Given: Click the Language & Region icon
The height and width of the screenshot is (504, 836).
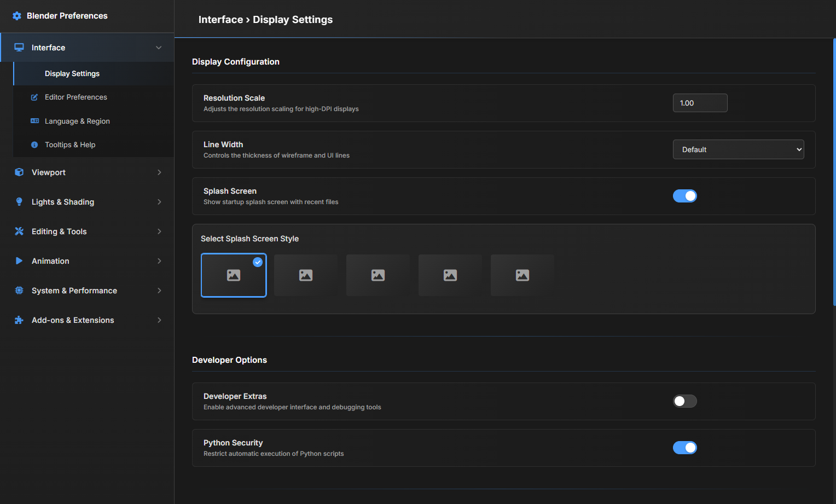Looking at the screenshot, I should tap(34, 121).
